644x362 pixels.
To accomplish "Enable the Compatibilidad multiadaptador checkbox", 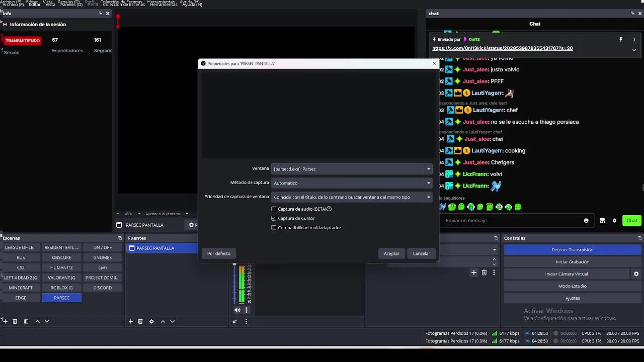I will [x=274, y=228].
